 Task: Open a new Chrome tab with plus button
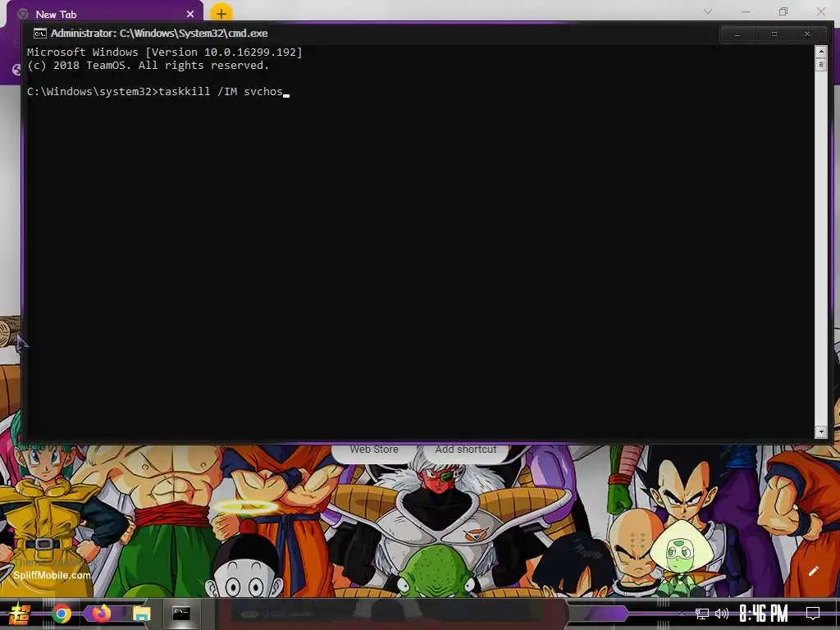coord(221,13)
